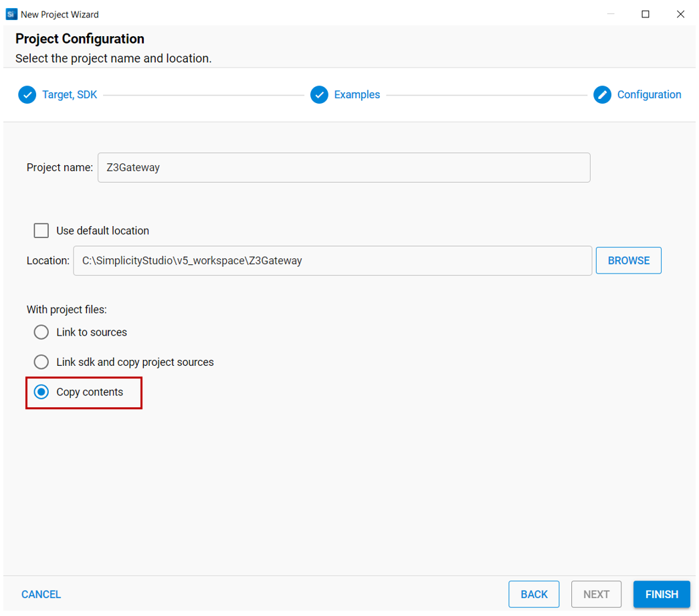Click BACK to return to Examples

tap(534, 594)
